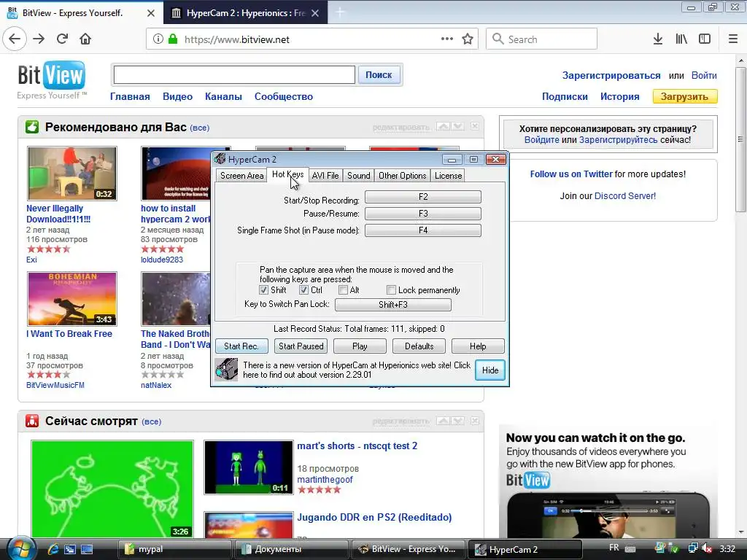The image size is (747, 560).
Task: Switch to the Screen Area tab
Action: [x=241, y=176]
